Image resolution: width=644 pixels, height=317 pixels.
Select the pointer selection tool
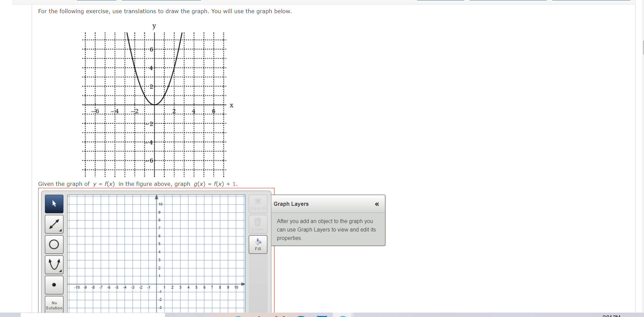pyautogui.click(x=54, y=204)
